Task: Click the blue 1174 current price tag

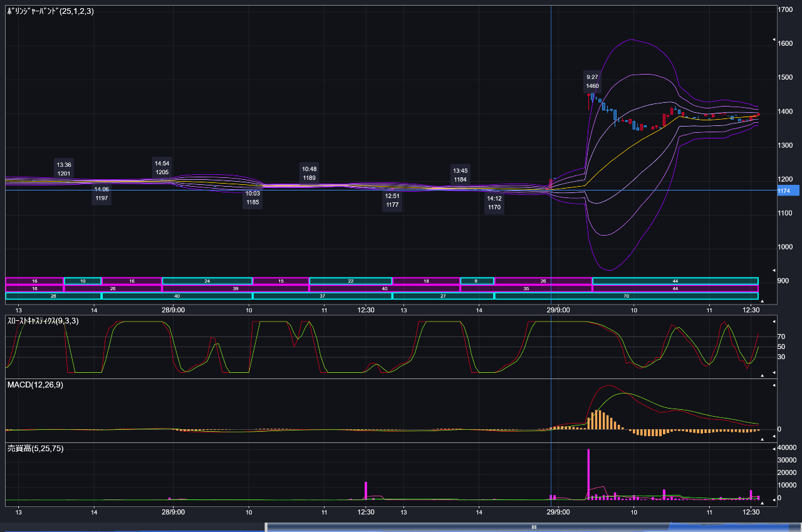Action: point(788,191)
